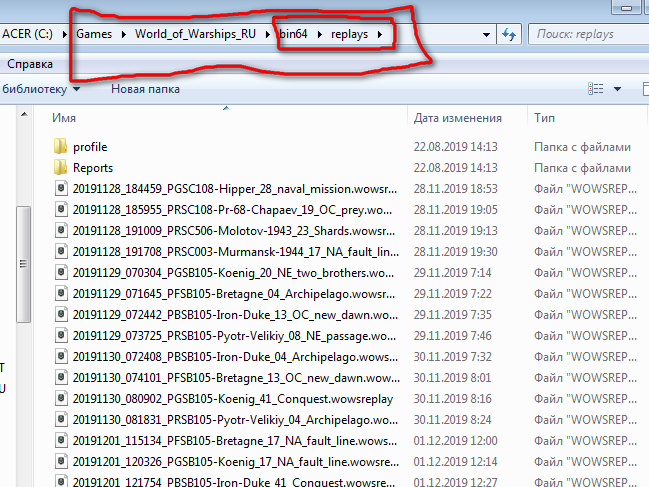Viewport: 649px width, 487px height.
Task: Select file icon of Koenig_17_NA_fault_line replay
Action: click(61, 461)
